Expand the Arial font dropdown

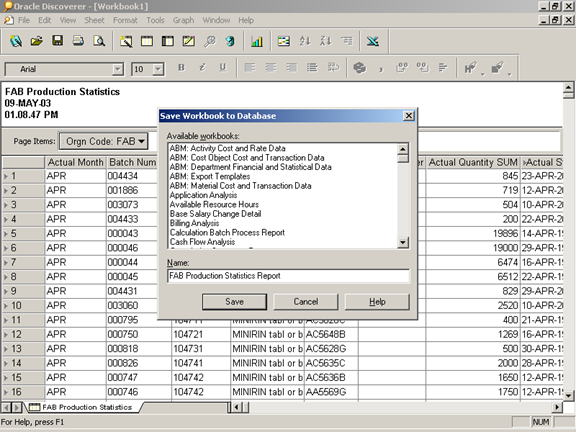point(118,69)
